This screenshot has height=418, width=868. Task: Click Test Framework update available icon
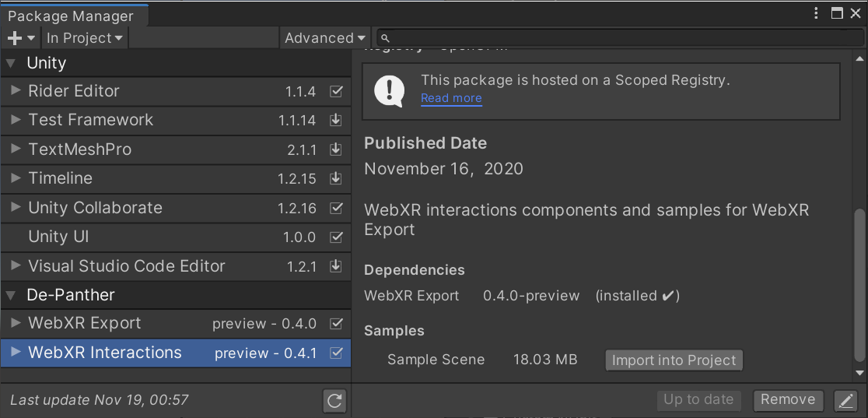[335, 121]
